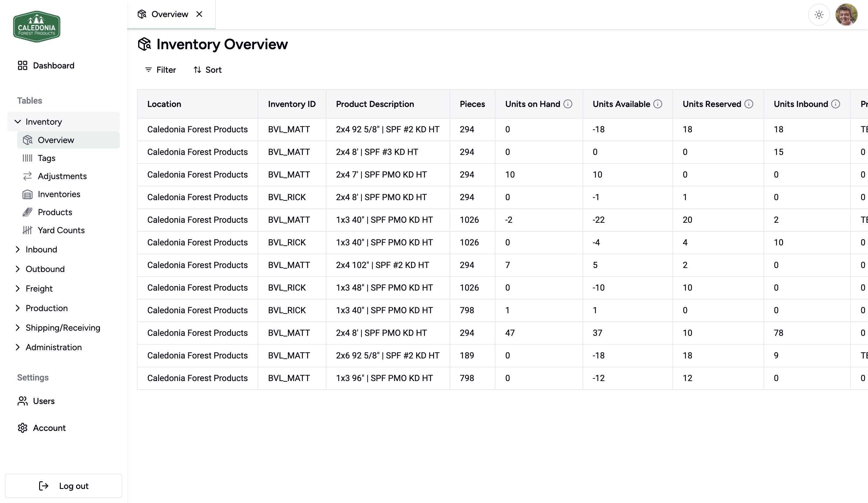868x503 pixels.
Task: Click Units Inbound value 78
Action: pyautogui.click(x=778, y=333)
